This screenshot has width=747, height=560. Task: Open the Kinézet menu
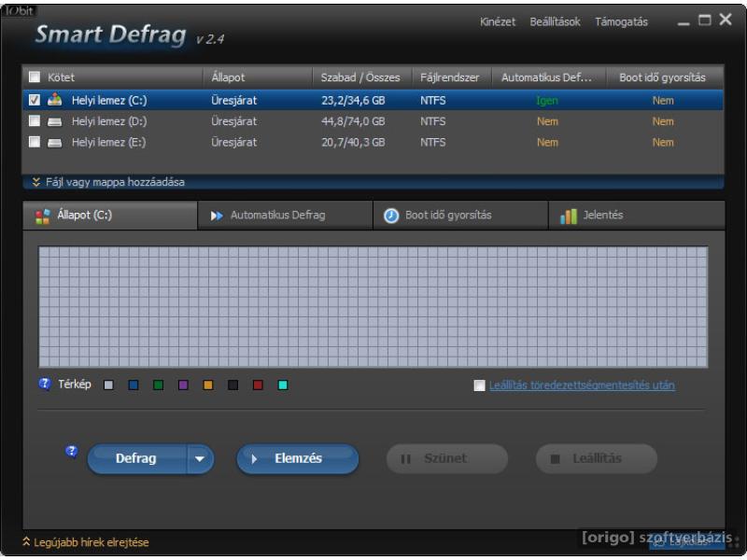point(498,21)
